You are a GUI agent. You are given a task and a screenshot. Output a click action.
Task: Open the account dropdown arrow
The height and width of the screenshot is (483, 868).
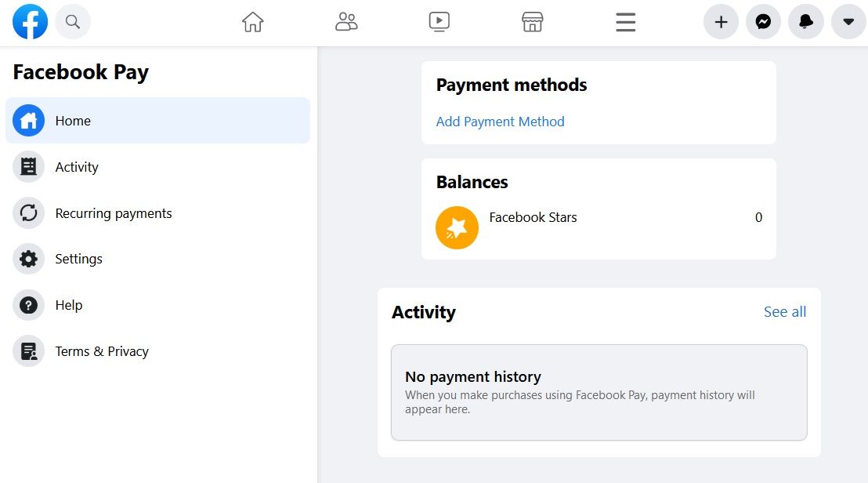(x=848, y=21)
